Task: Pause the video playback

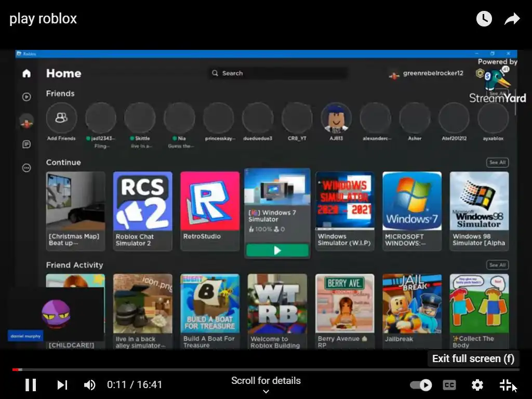Action: (x=31, y=385)
